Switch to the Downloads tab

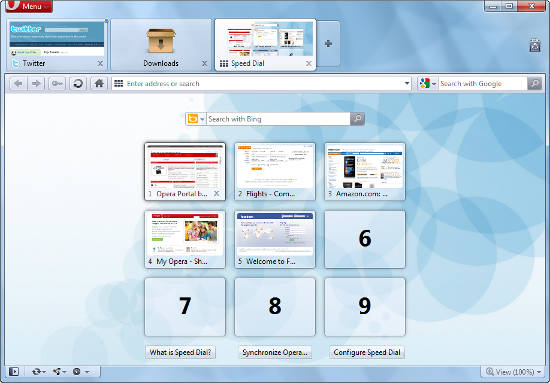pyautogui.click(x=161, y=45)
